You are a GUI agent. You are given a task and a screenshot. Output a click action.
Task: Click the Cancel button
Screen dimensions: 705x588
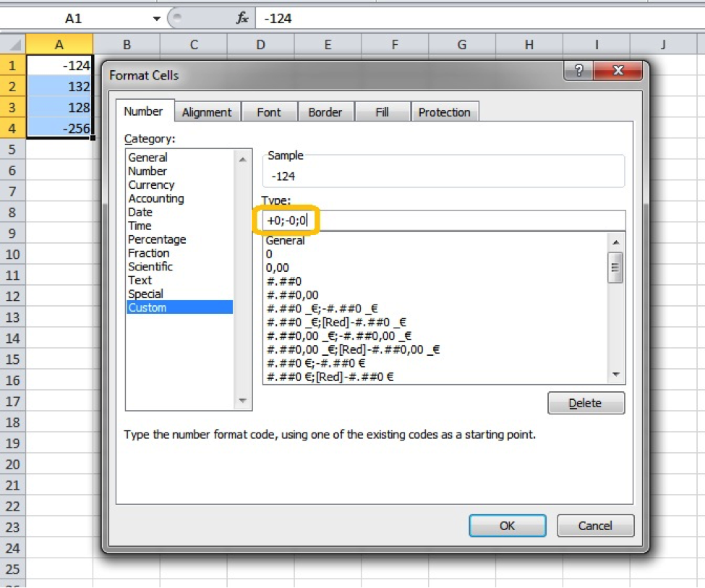pos(595,526)
